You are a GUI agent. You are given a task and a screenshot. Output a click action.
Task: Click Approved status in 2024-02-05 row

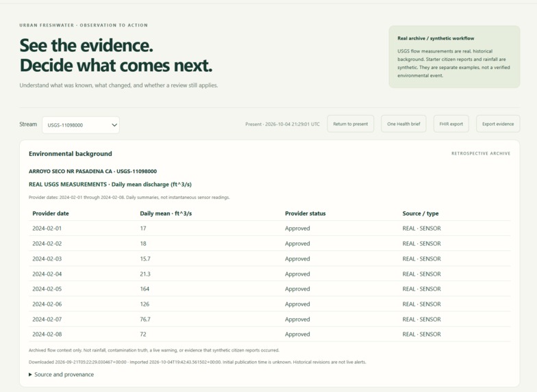pos(297,289)
